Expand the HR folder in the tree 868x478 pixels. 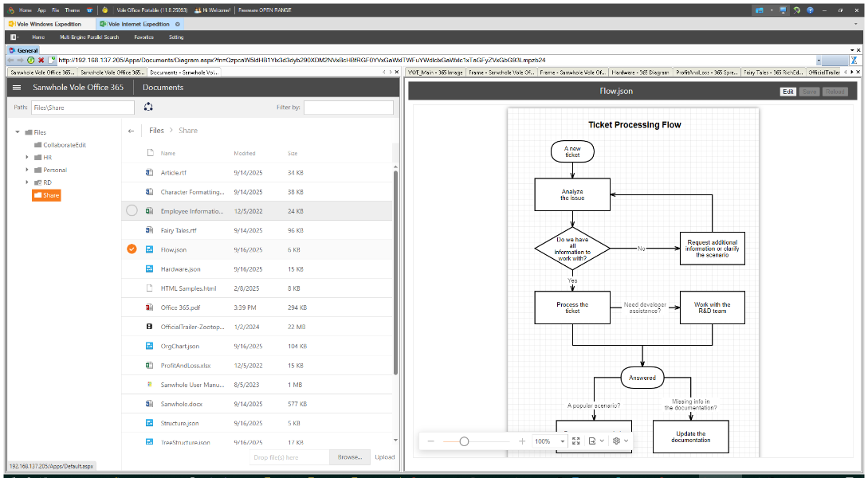(27, 157)
